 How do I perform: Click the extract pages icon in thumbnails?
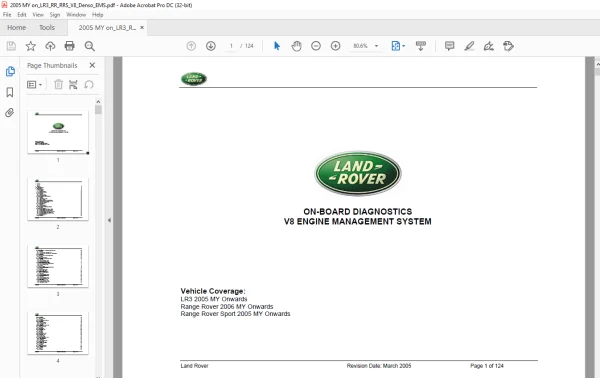73,84
